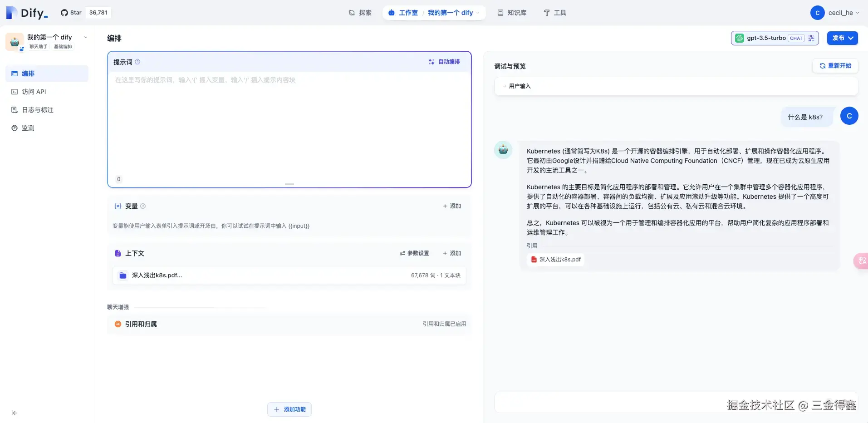
Task: Click the prompt help question icon
Action: click(x=137, y=62)
